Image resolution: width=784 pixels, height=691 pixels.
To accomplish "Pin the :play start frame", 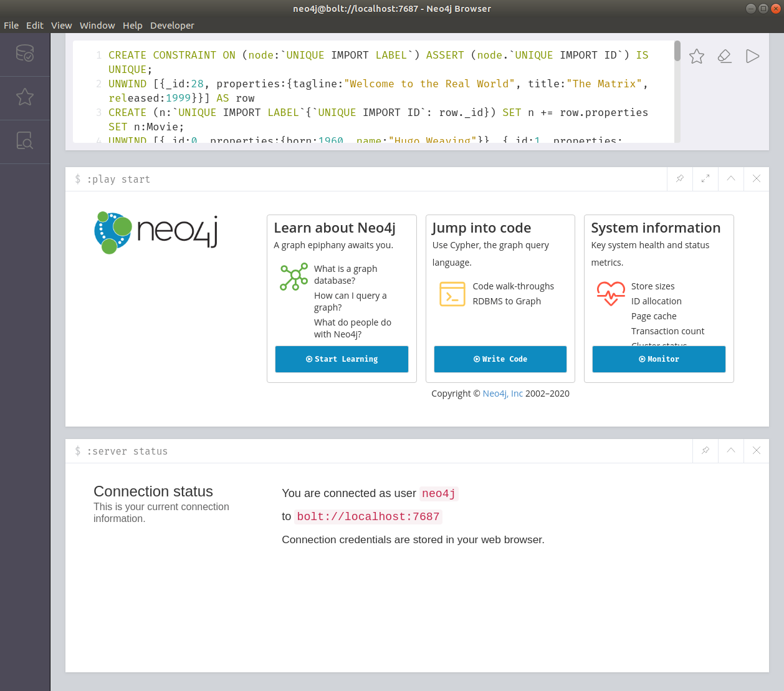I will coord(679,179).
